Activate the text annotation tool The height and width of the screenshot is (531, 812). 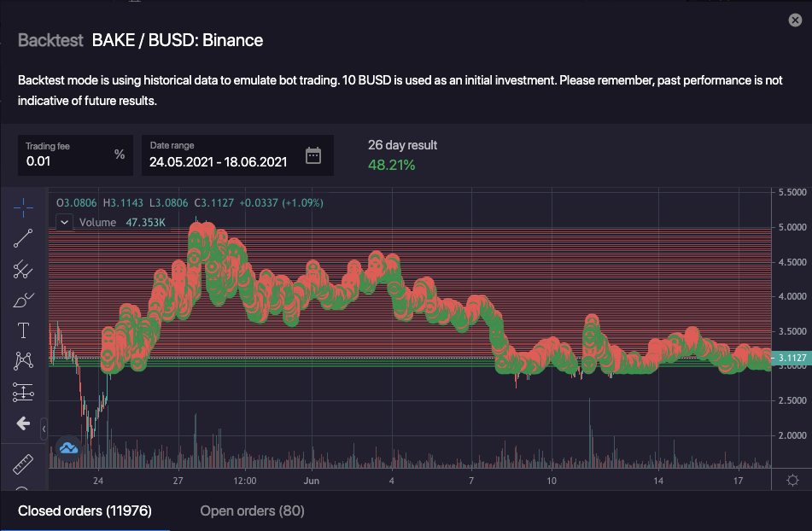23,331
